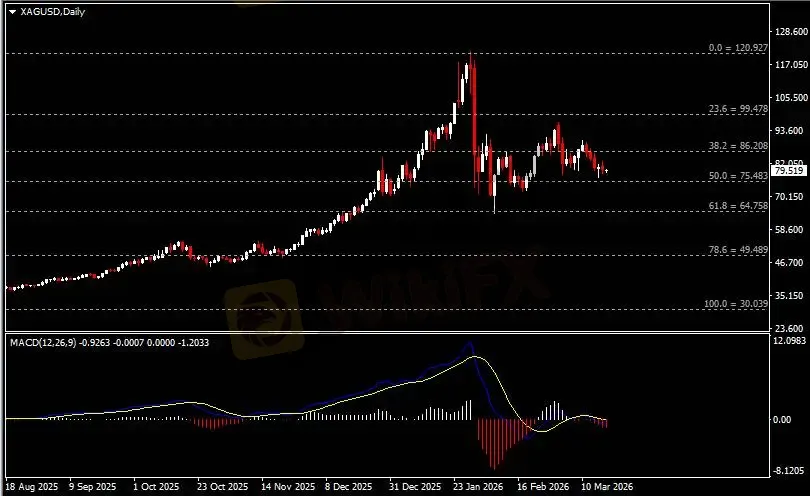This screenshot has width=810, height=496.
Task: Click the triangle arrow beside XAGUSD,Daily
Action: 12,12
